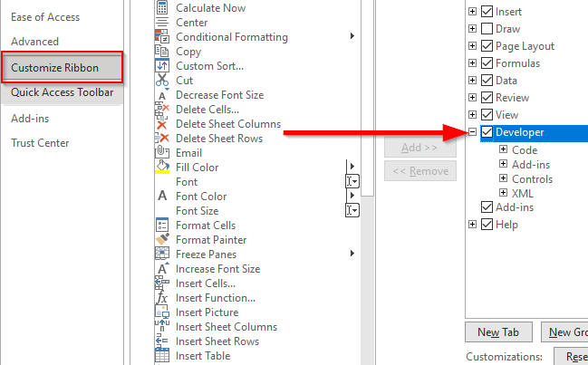Screen dimensions: 588x365
Task: Enable the Draw tab checkbox
Action: [488, 29]
